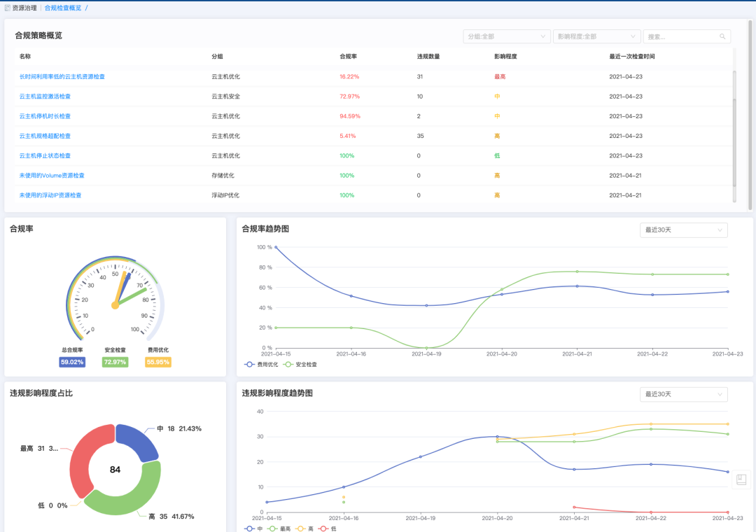Image resolution: width=756 pixels, height=532 pixels.
Task: Click the 分组 column header
Action: [x=218, y=57]
